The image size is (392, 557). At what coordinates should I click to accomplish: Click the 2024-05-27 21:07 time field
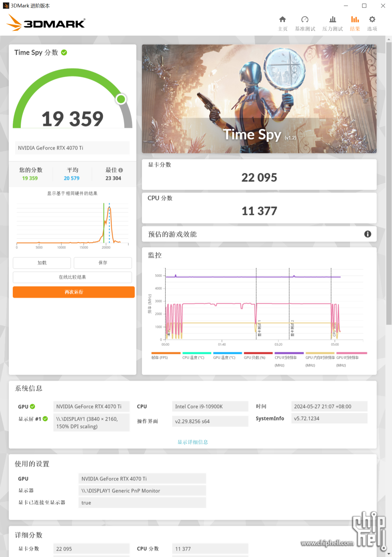click(329, 407)
